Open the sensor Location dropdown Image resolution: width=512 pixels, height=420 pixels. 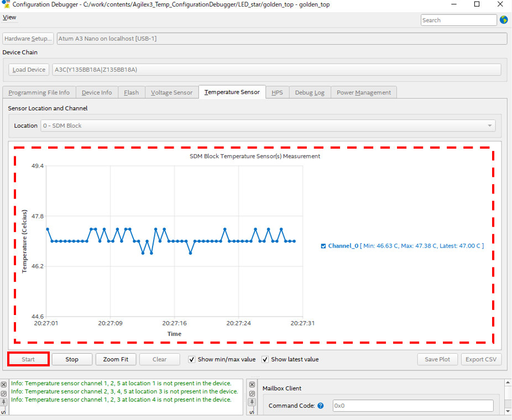click(268, 125)
